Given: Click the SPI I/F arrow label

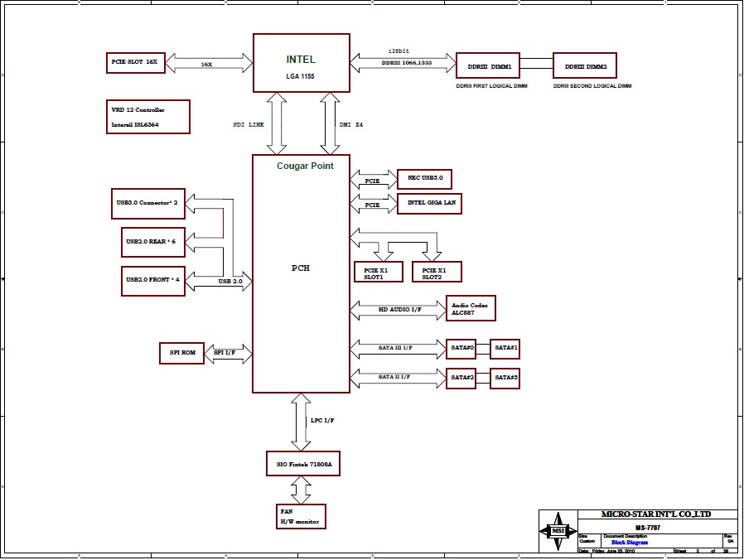Looking at the screenshot, I should point(225,353).
